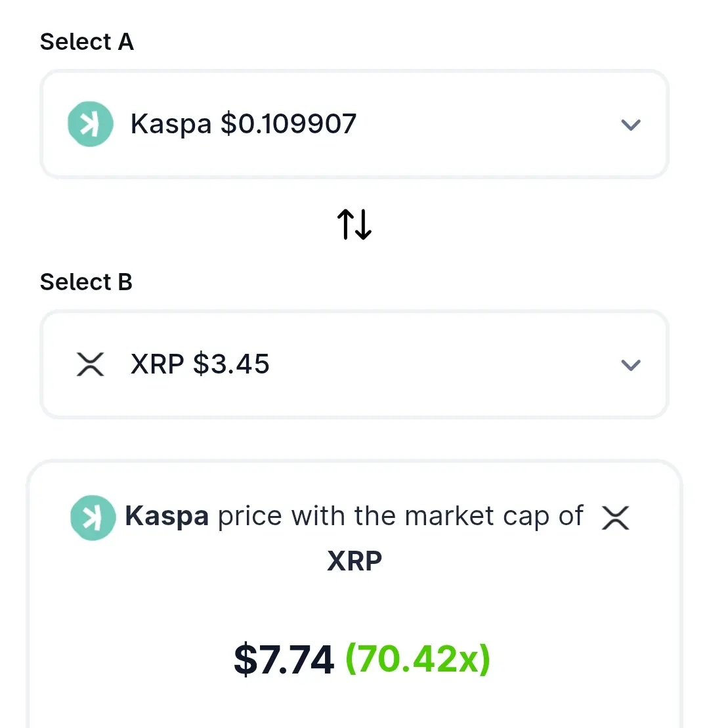Image resolution: width=709 pixels, height=728 pixels.
Task: Click the Kaspa logo in the result card
Action: [x=93, y=518]
